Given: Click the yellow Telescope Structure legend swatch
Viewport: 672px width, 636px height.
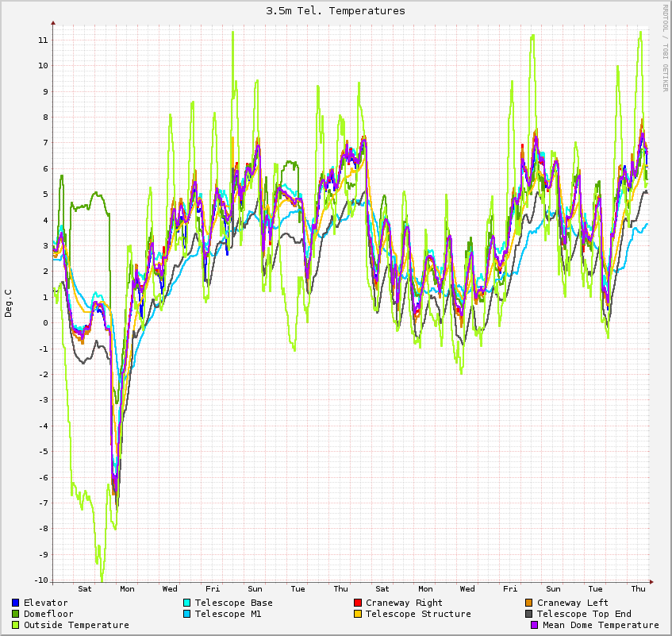Looking at the screenshot, I should point(358,614).
